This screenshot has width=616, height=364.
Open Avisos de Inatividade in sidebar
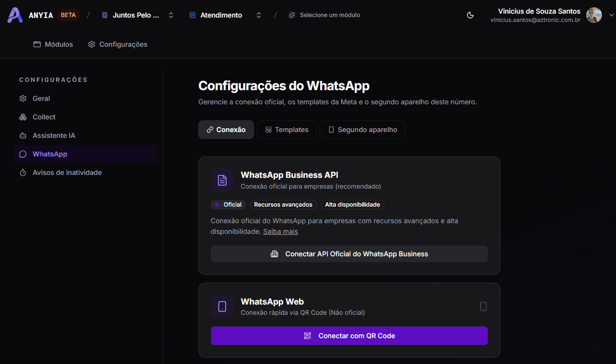pos(85,172)
